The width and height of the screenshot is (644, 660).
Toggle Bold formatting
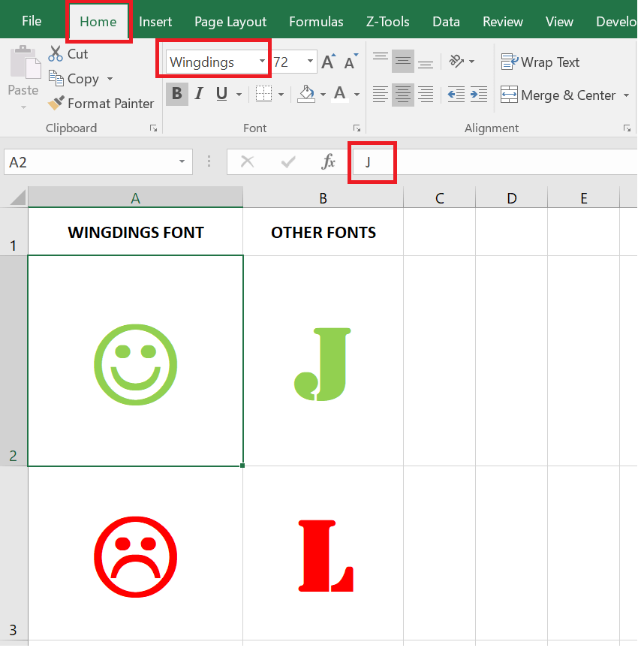click(x=177, y=94)
